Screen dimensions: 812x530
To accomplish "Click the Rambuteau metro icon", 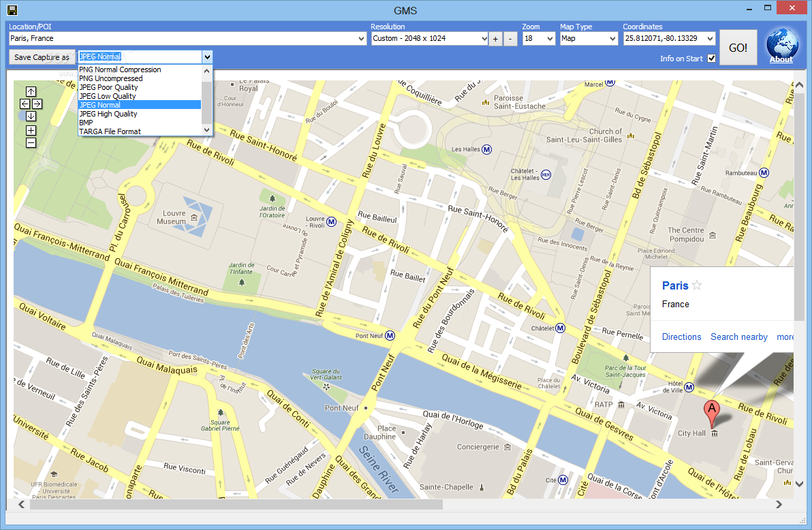I will point(764,172).
